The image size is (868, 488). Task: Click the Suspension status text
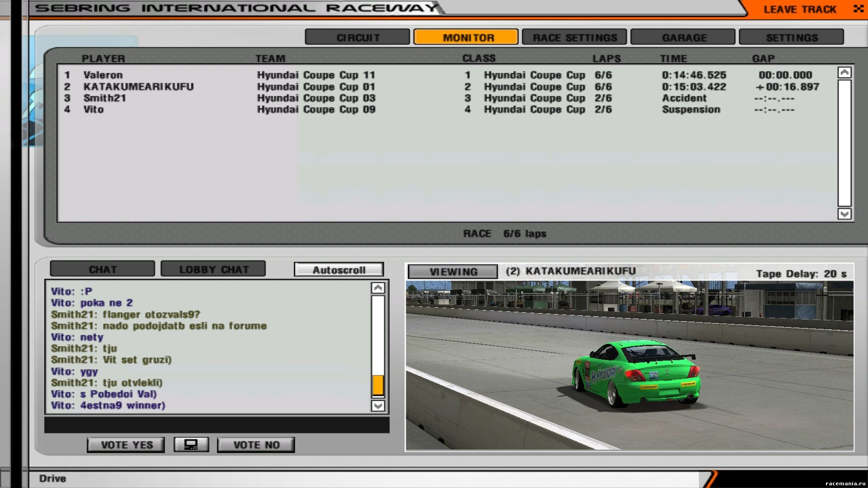[691, 109]
